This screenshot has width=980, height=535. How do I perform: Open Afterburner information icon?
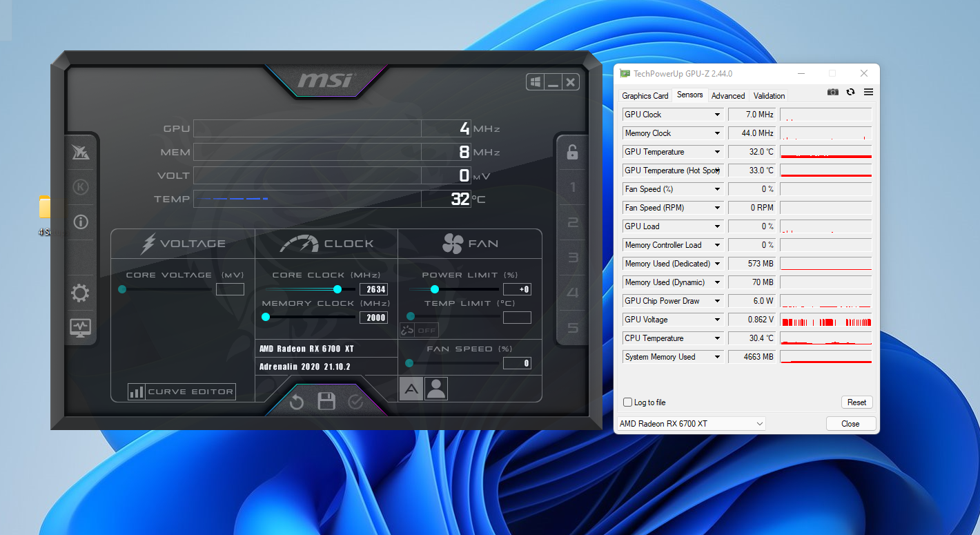click(x=81, y=222)
